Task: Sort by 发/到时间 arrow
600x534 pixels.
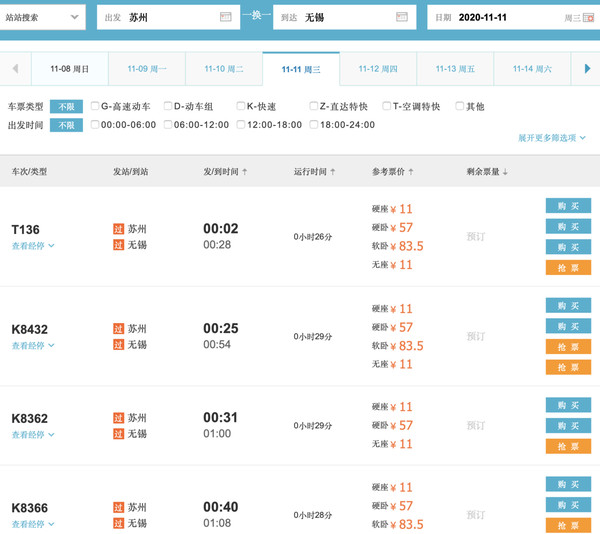Action: [x=245, y=172]
